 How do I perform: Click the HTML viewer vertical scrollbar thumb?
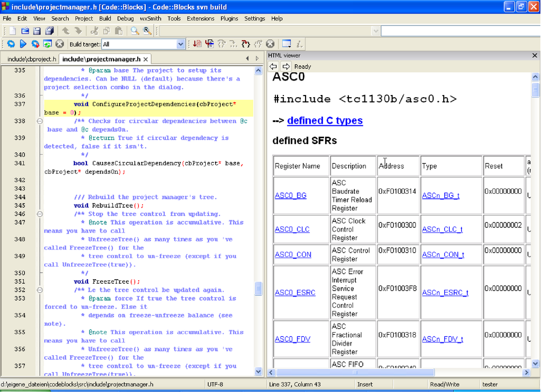click(535, 90)
